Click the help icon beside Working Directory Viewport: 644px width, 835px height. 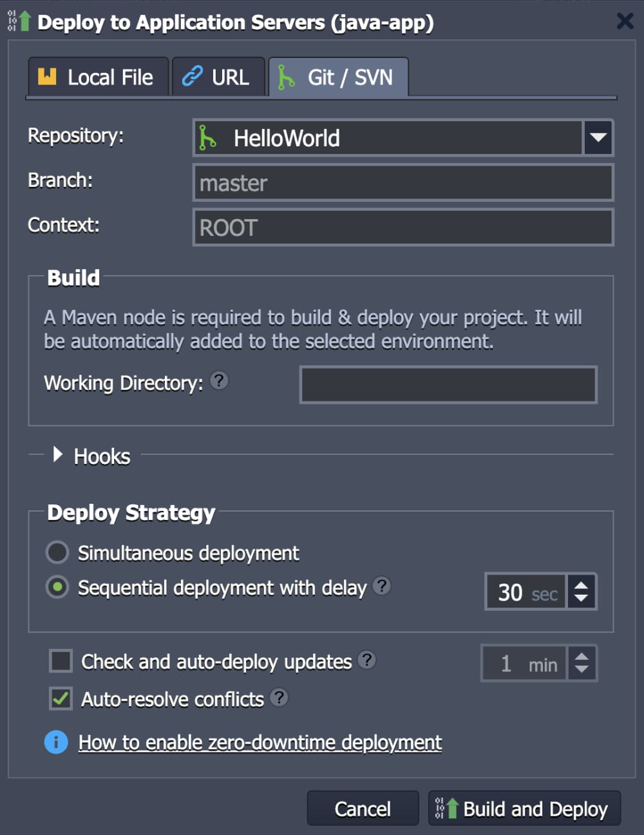pos(219,381)
